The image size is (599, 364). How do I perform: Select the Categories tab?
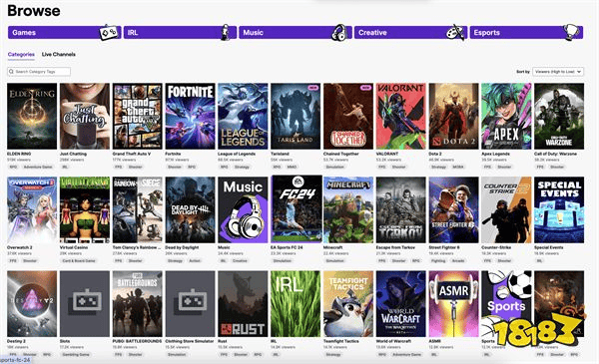pos(21,54)
